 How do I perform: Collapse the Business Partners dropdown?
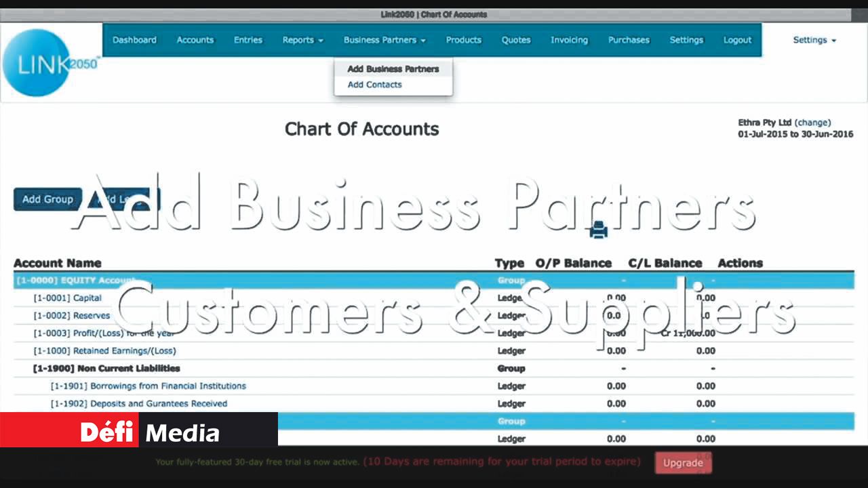click(384, 40)
